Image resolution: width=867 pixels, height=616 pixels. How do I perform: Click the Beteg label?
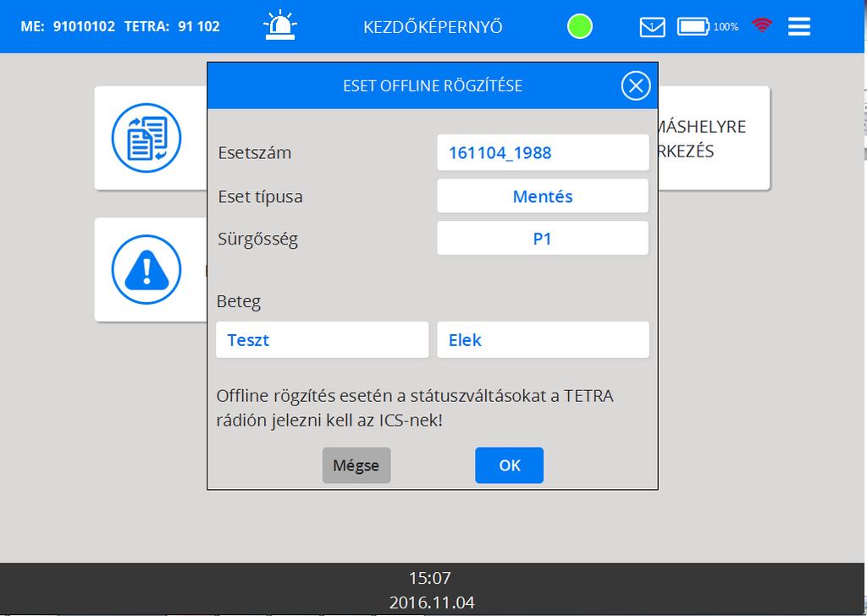pyautogui.click(x=238, y=301)
